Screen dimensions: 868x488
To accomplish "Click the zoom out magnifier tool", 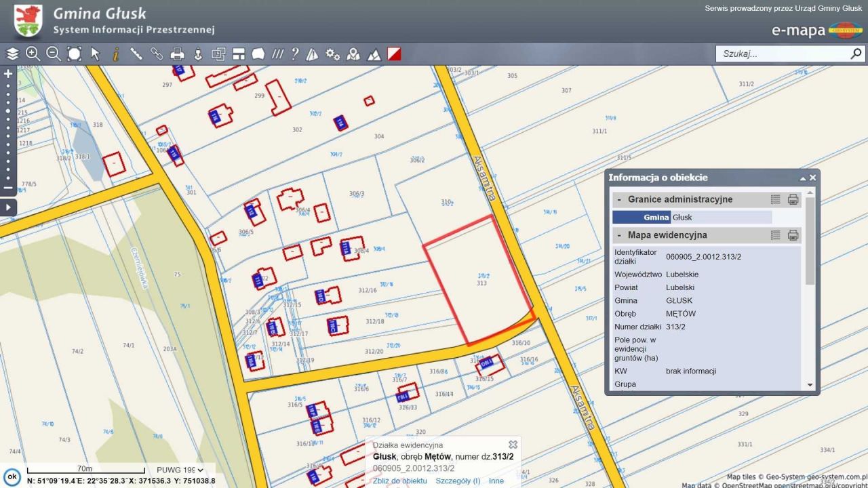I will point(54,54).
